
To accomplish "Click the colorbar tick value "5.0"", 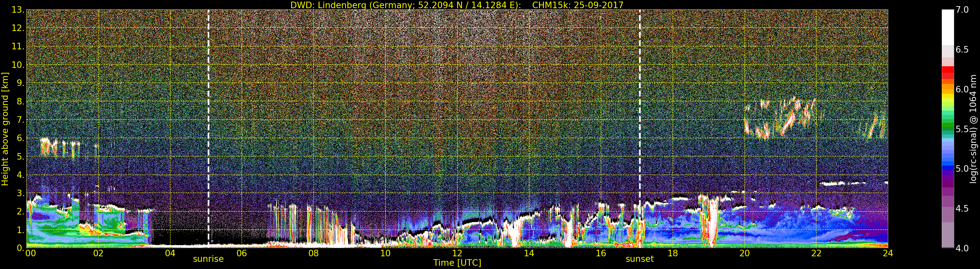I will click(x=962, y=168).
